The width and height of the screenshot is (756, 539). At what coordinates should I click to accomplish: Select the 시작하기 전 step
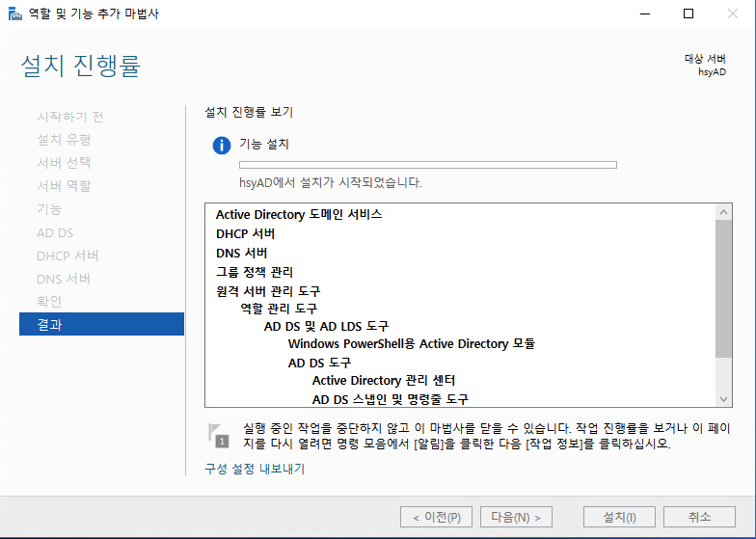click(69, 117)
